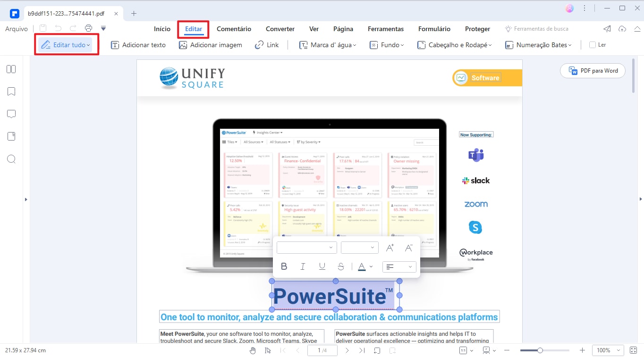Open the font color picker
The width and height of the screenshot is (644, 357).
click(365, 266)
